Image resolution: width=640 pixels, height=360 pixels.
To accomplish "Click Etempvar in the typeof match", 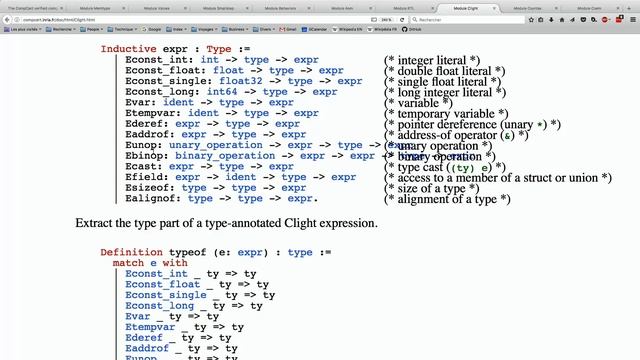I will tap(150, 327).
